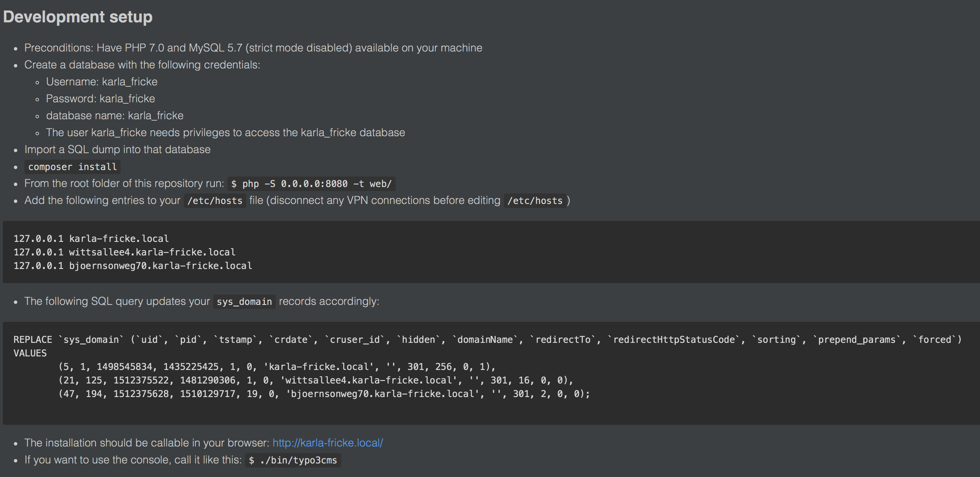This screenshot has width=980, height=477.
Task: Click the sys_domain inline code
Action: pyautogui.click(x=244, y=302)
